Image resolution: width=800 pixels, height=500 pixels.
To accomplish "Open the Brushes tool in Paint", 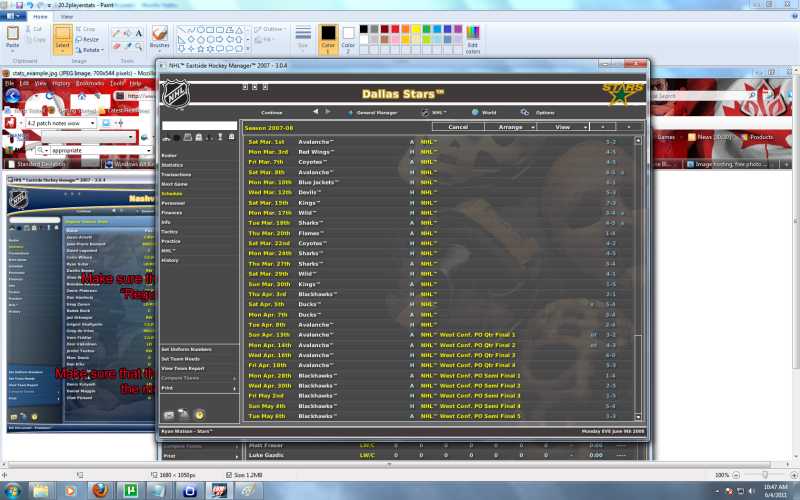I will (x=160, y=38).
